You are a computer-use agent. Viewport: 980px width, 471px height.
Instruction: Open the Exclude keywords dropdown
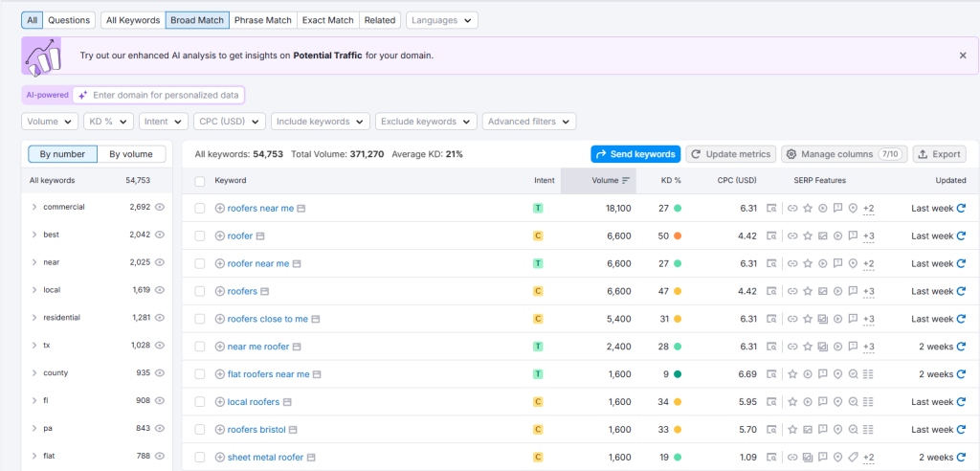[426, 122]
